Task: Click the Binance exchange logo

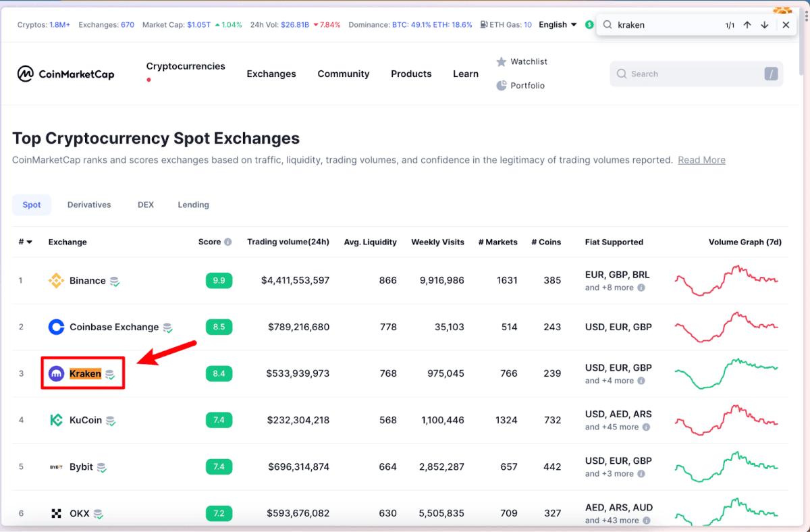Action: [57, 281]
